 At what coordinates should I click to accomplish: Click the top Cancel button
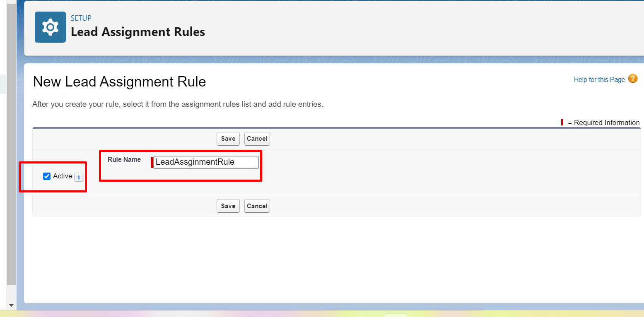click(257, 139)
